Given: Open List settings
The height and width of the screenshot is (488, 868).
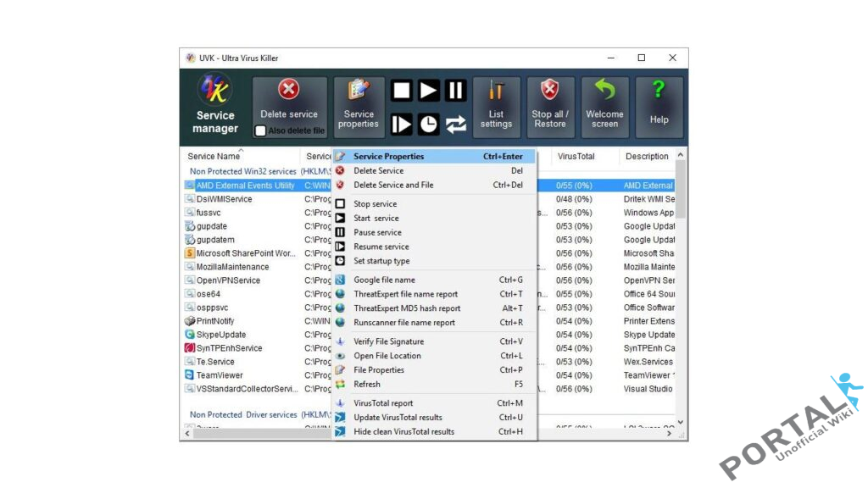Looking at the screenshot, I should (x=496, y=107).
